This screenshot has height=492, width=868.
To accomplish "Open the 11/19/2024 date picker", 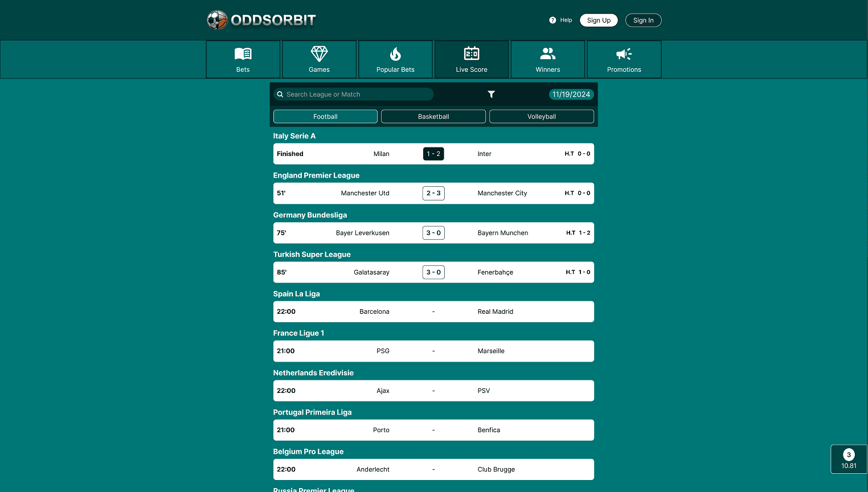I will 571,95.
